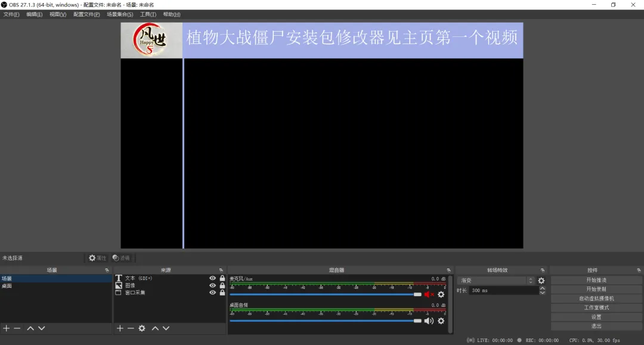The height and width of the screenshot is (345, 644).
Task: Click the 窗口采集 window capture icon
Action: coord(118,293)
